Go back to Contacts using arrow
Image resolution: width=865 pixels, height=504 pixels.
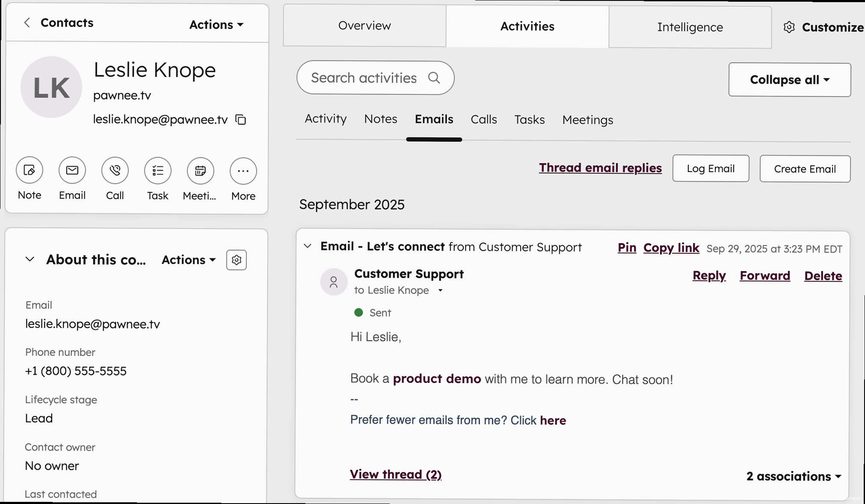(27, 23)
